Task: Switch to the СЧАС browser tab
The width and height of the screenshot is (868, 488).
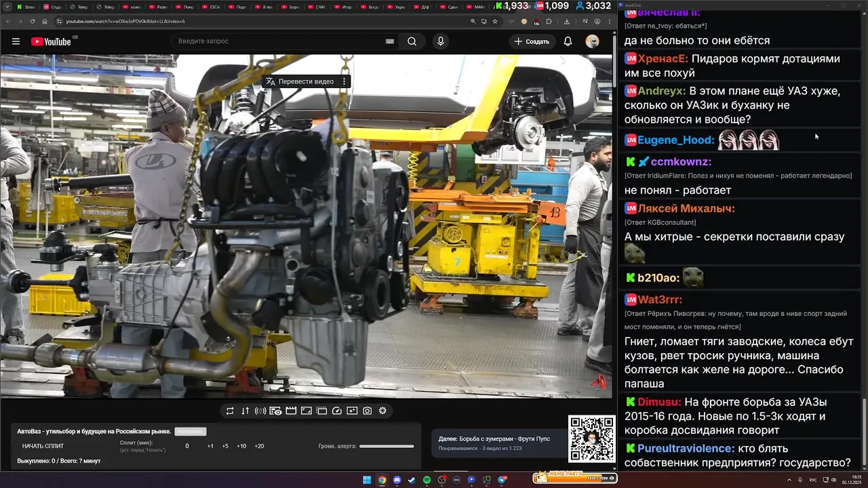Action: point(318,7)
